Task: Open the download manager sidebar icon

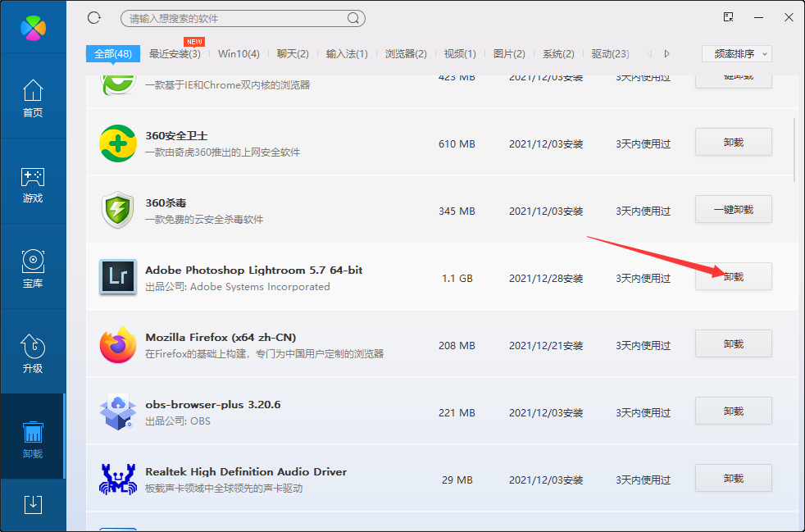Action: click(33, 504)
